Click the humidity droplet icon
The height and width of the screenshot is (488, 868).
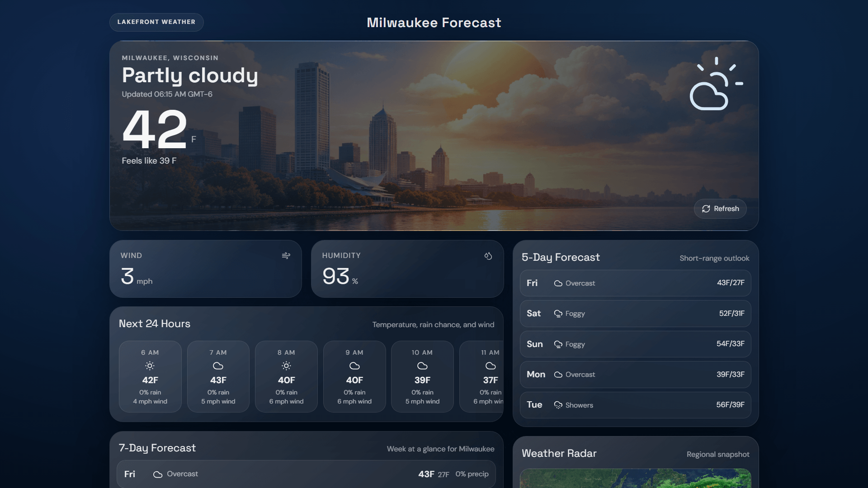click(488, 256)
